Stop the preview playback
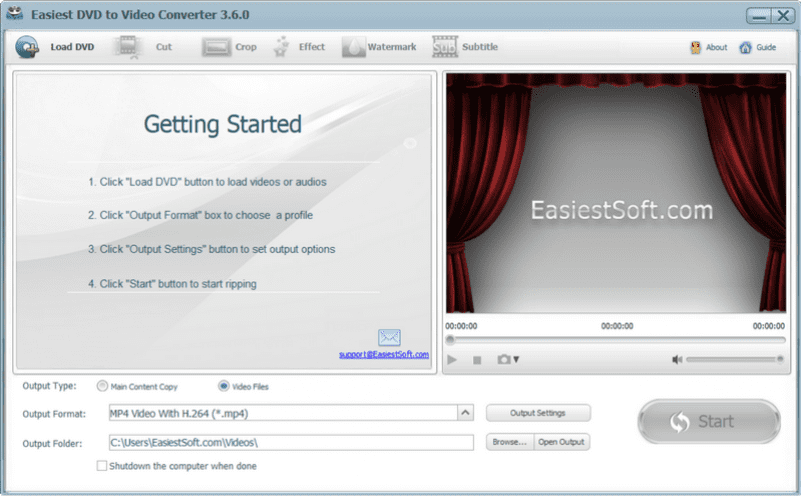The height and width of the screenshot is (496, 801). 477,360
